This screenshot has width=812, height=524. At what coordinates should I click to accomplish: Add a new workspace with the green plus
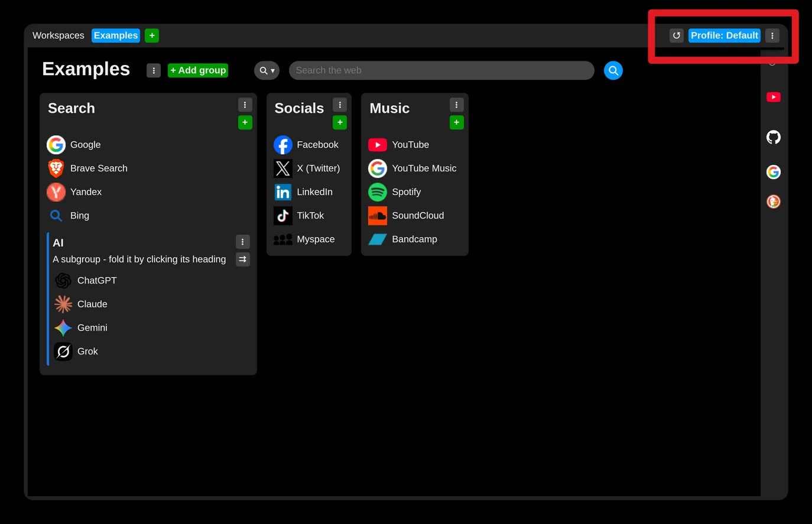[x=152, y=35]
